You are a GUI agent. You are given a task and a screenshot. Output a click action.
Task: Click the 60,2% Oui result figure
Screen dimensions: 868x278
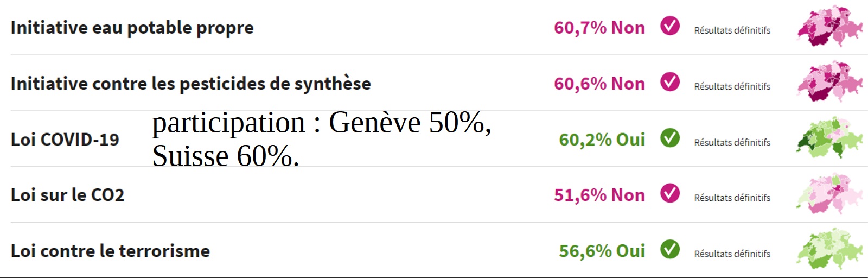[602, 140]
